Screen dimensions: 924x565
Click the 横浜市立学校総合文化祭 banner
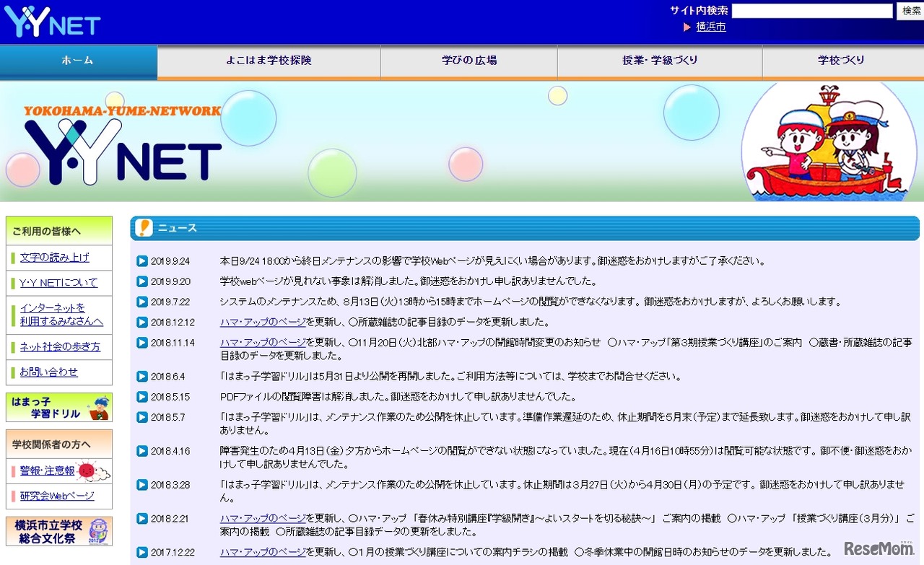[x=58, y=532]
